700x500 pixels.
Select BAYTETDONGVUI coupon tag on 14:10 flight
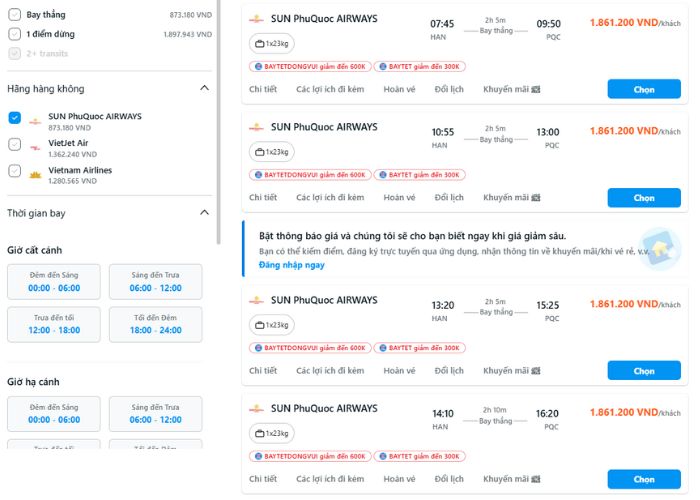coord(309,456)
